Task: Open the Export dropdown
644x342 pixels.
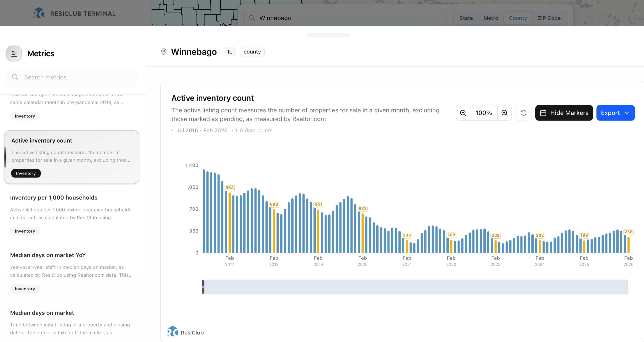Action: coord(615,113)
